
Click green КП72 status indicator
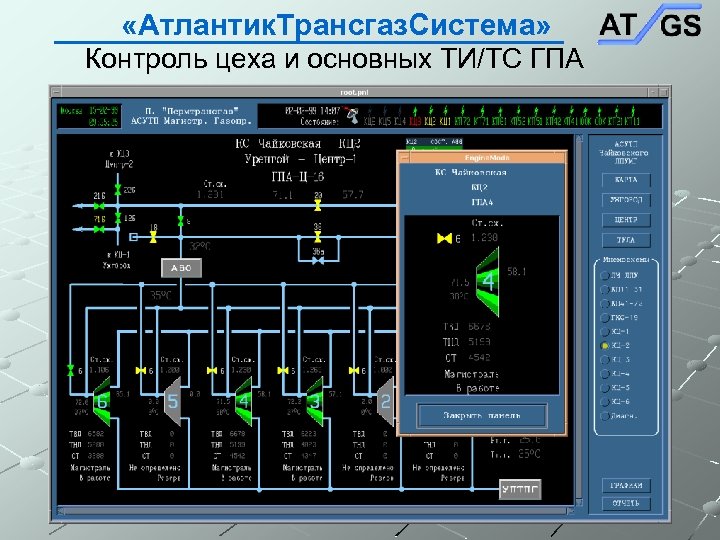point(462,117)
